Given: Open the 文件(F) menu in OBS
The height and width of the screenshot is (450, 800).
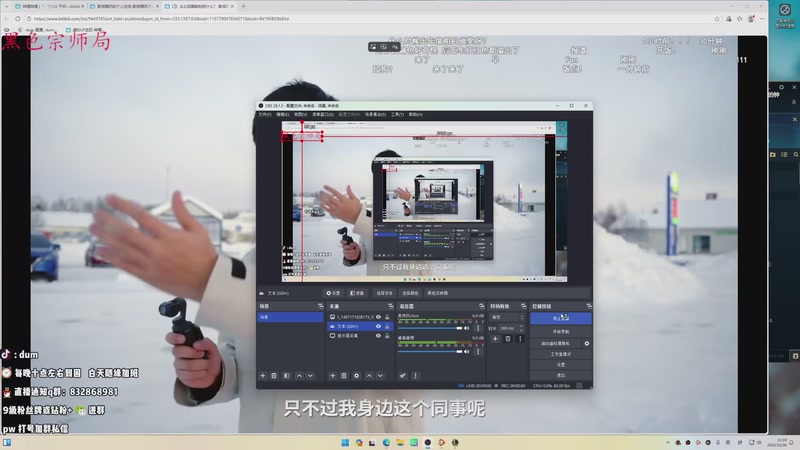Looking at the screenshot, I should pyautogui.click(x=265, y=114).
